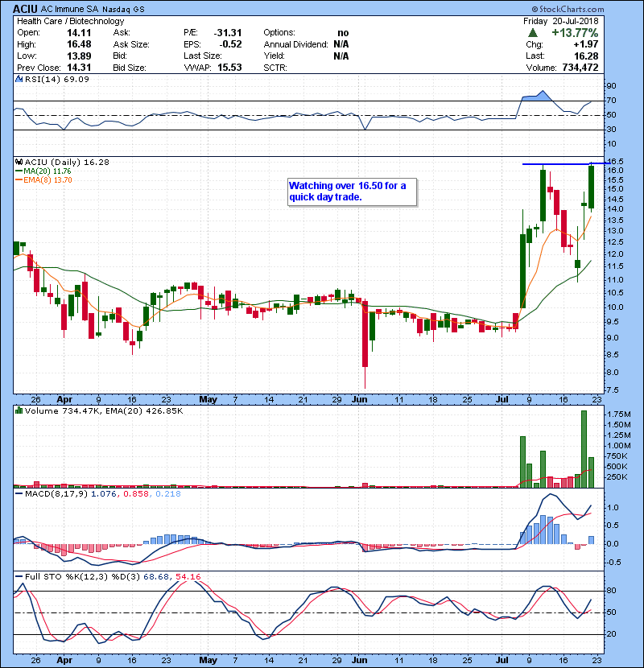This screenshot has height=668, width=644.
Task: Click the 1.75M label on the volume axis
Action: pyautogui.click(x=619, y=414)
